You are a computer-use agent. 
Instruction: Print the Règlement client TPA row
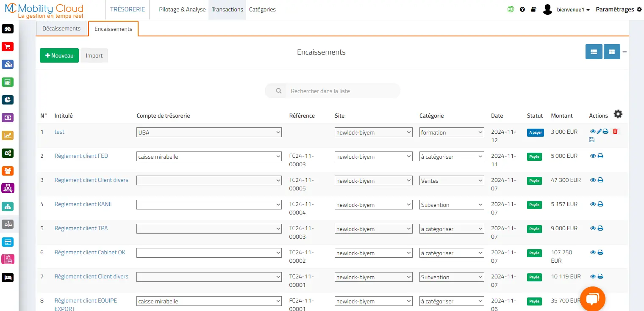point(600,228)
